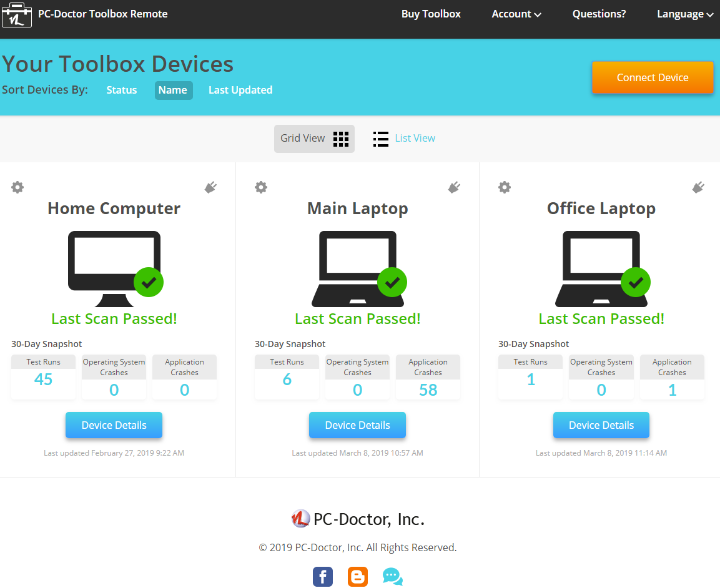Click the plug icon on Office Laptop
Viewport: 720px width, 588px height.
(698, 187)
